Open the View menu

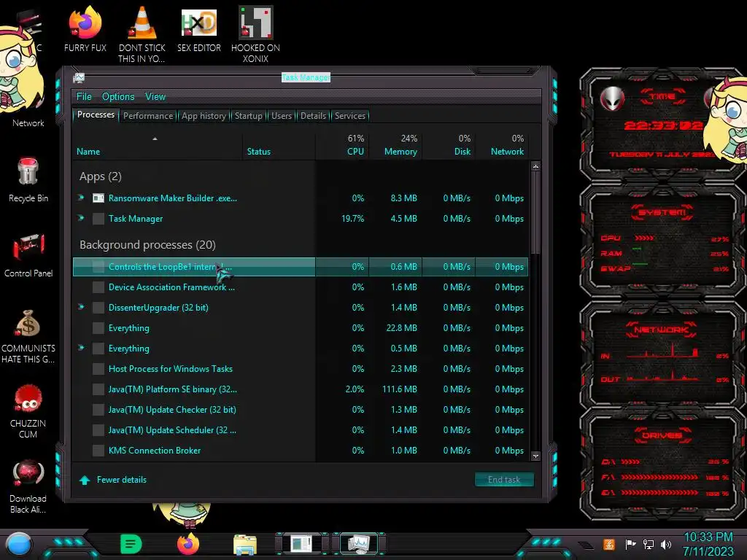coord(155,97)
